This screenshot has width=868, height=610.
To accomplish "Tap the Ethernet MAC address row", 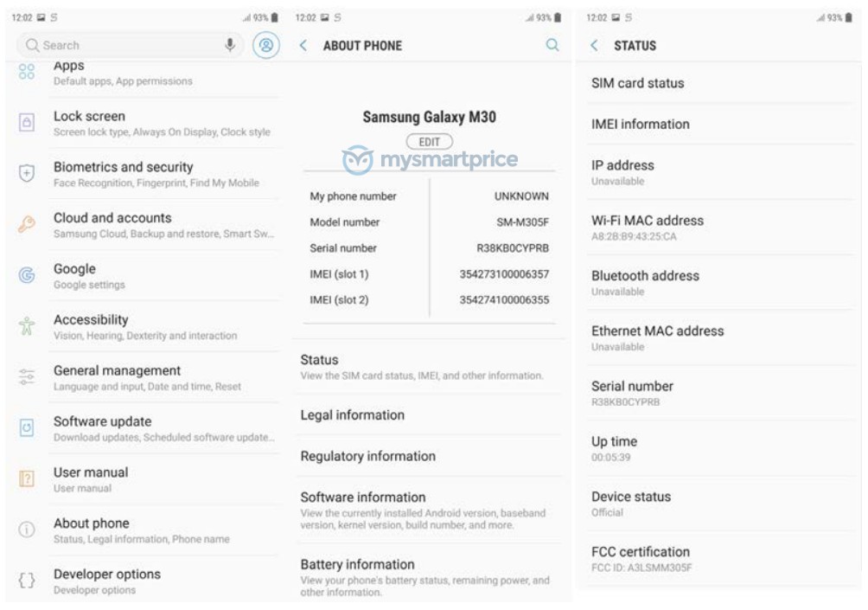I will click(719, 338).
